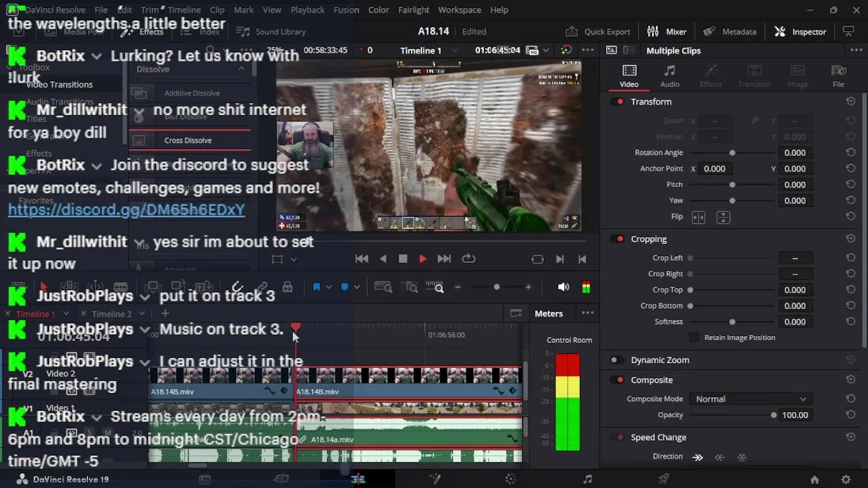
Task: Open the Deliver rocket page
Action: click(x=664, y=479)
